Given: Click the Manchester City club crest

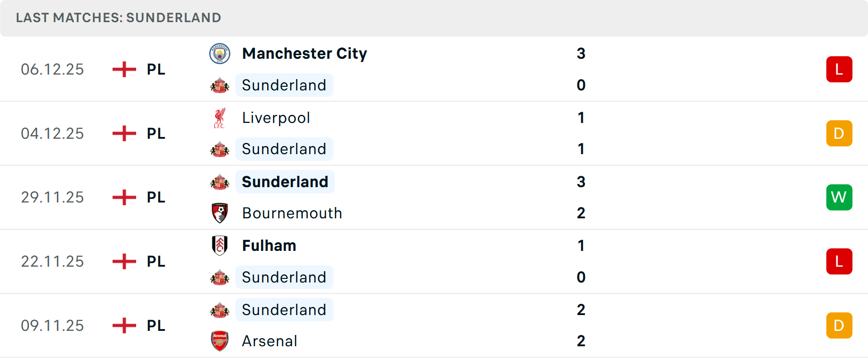Looking at the screenshot, I should (220, 54).
